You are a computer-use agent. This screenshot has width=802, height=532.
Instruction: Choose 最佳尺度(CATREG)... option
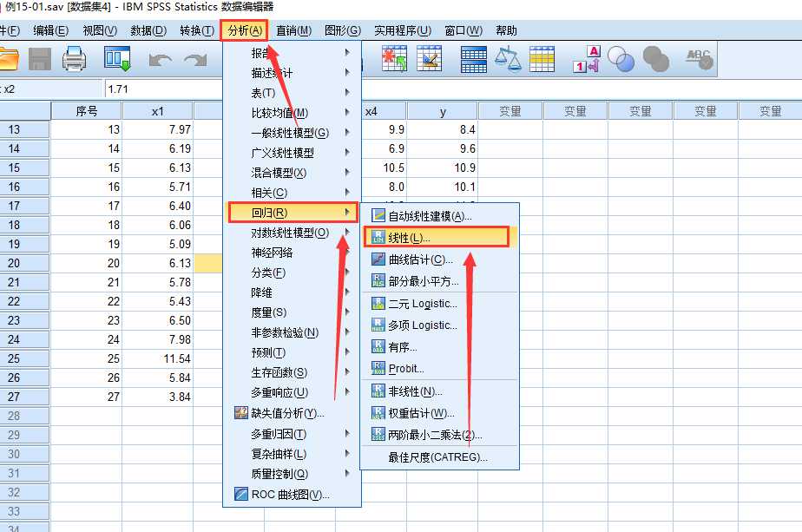[437, 457]
